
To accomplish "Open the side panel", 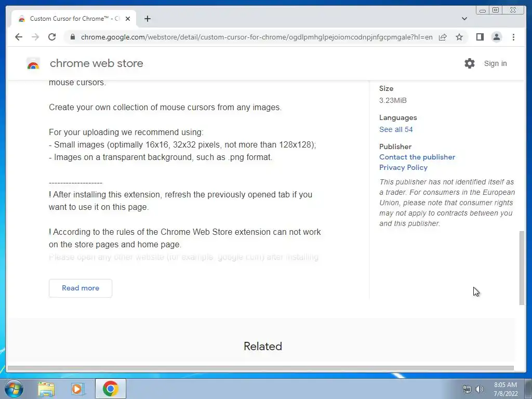I will click(x=480, y=37).
